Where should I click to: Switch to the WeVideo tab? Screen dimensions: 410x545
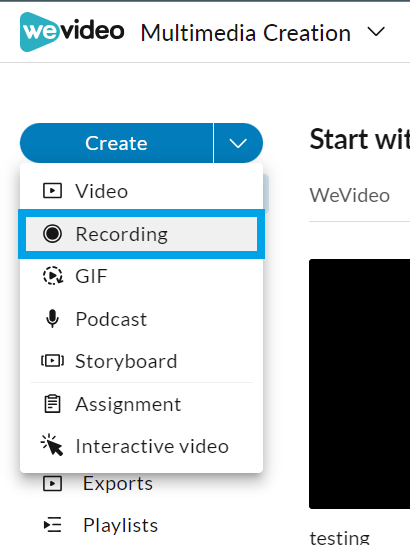[x=350, y=195]
